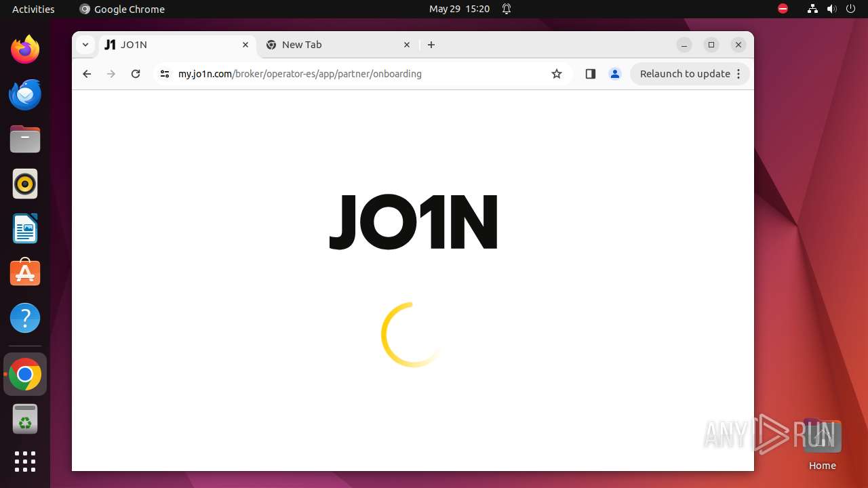This screenshot has height=488, width=868.
Task: Go back to the previous page
Action: (87, 74)
